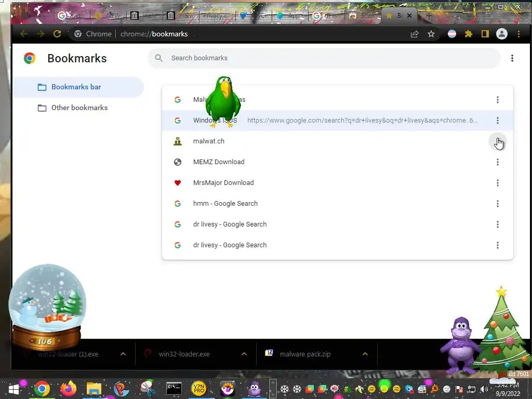Switch to the 'App' tab
532x399 pixels.
290,16
